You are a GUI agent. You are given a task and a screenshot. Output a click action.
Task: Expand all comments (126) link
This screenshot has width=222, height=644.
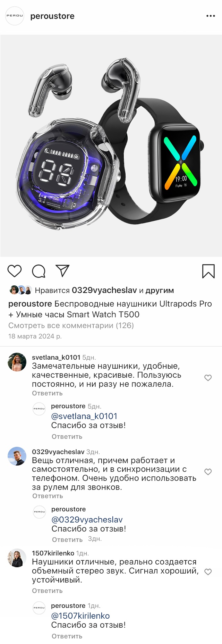[71, 325]
